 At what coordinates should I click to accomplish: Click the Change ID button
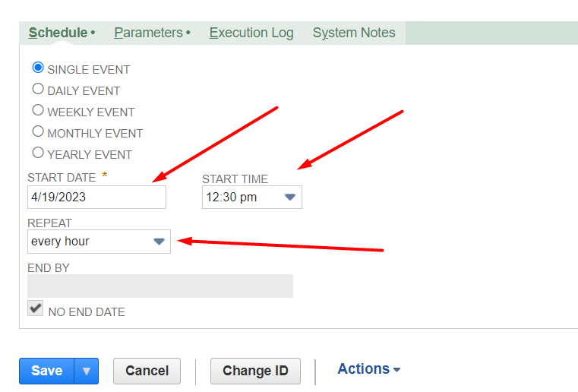pos(255,371)
